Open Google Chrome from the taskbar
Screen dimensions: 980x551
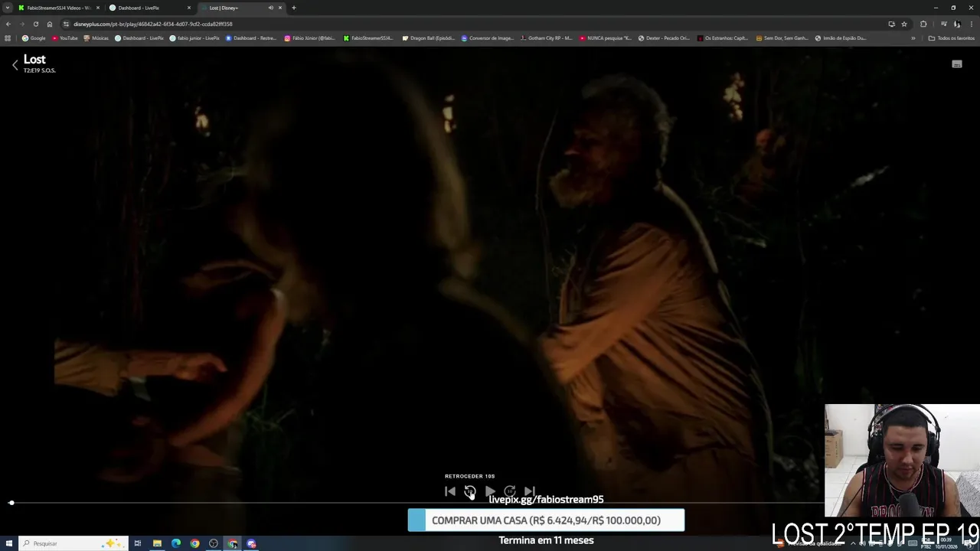194,543
